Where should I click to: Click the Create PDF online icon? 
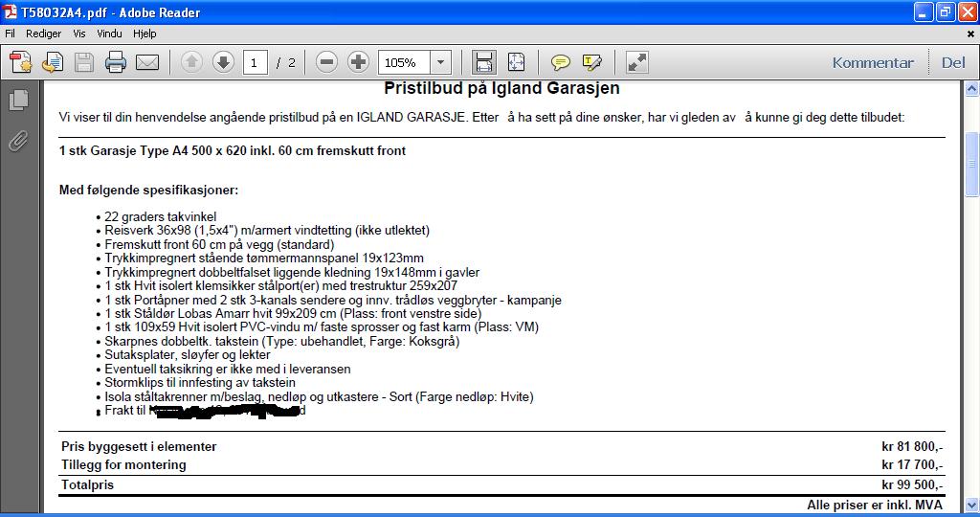point(21,63)
